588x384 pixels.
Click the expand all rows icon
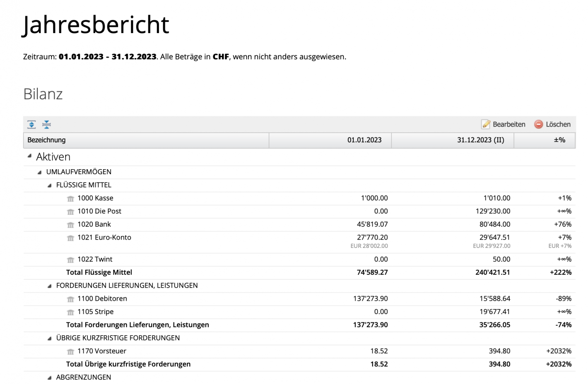tap(31, 124)
